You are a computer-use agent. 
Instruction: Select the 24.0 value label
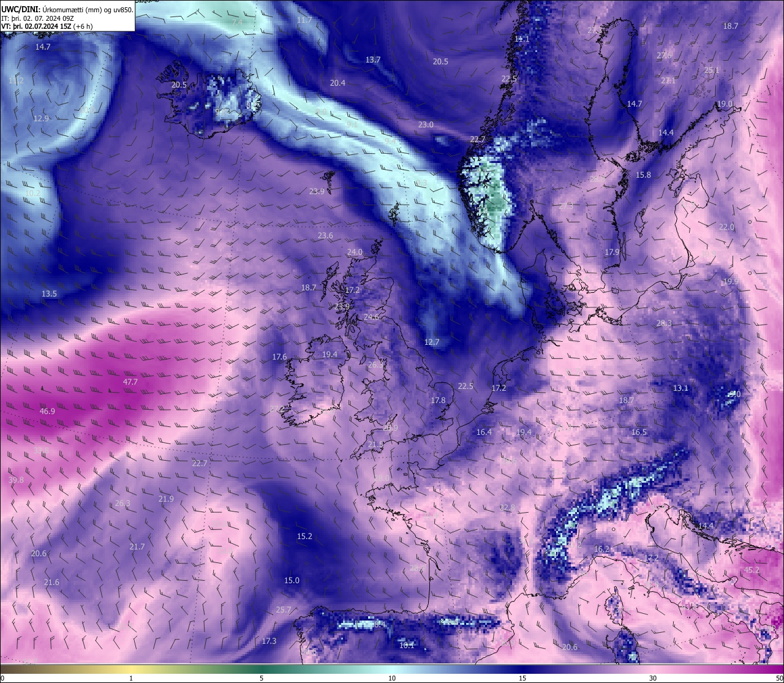[355, 252]
